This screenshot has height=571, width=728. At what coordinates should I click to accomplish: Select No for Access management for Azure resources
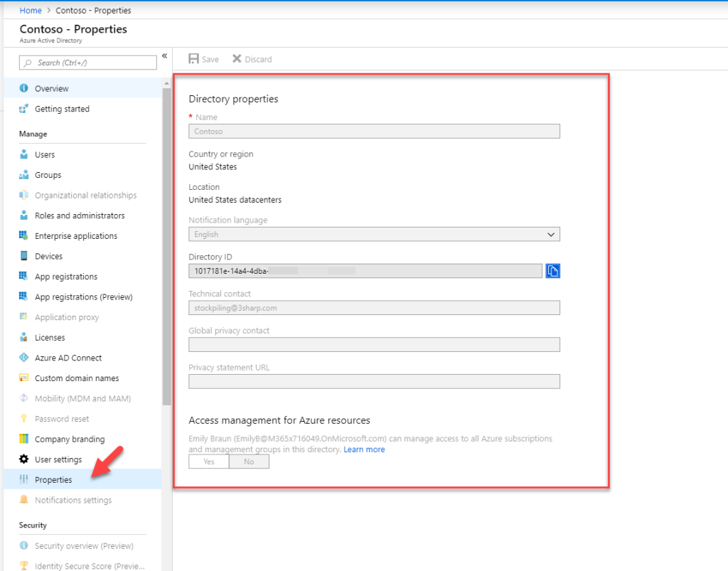pyautogui.click(x=249, y=461)
